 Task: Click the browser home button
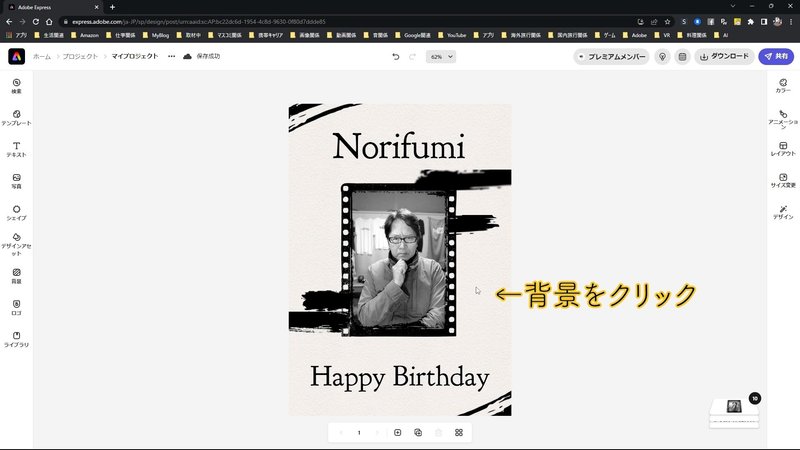click(49, 21)
